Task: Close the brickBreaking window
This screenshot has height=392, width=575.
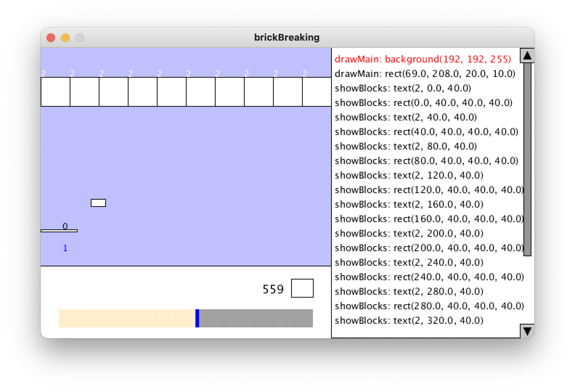Action: point(51,38)
